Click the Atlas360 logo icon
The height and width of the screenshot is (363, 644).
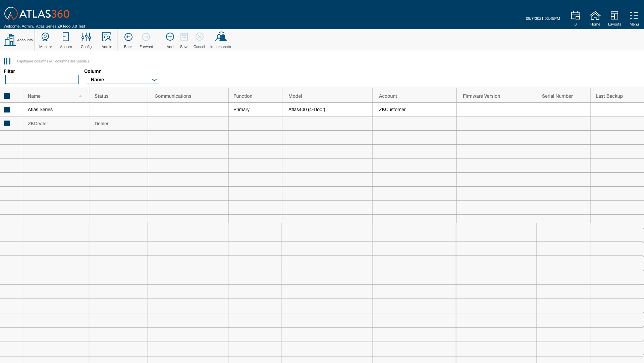[x=11, y=14]
